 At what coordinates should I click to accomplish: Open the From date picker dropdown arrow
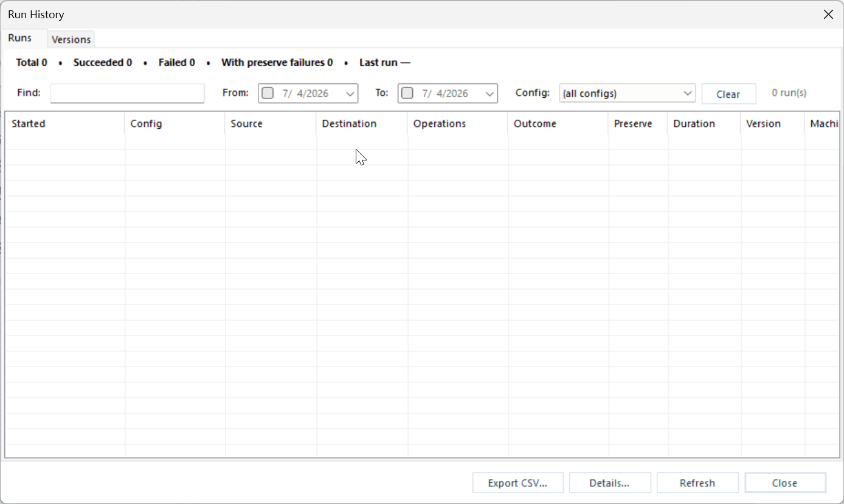350,94
